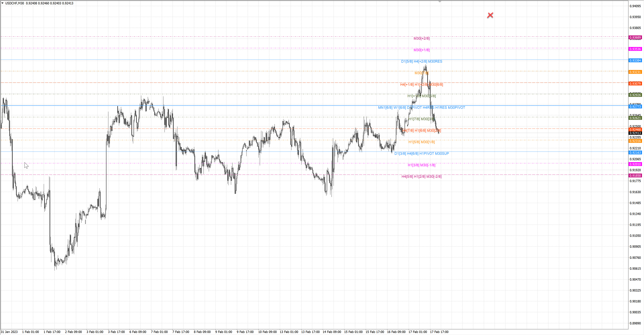Click the D1[3/8] H4[6/8] H1PIVOT M30SUP label
This screenshot has width=644, height=335.
421,153
